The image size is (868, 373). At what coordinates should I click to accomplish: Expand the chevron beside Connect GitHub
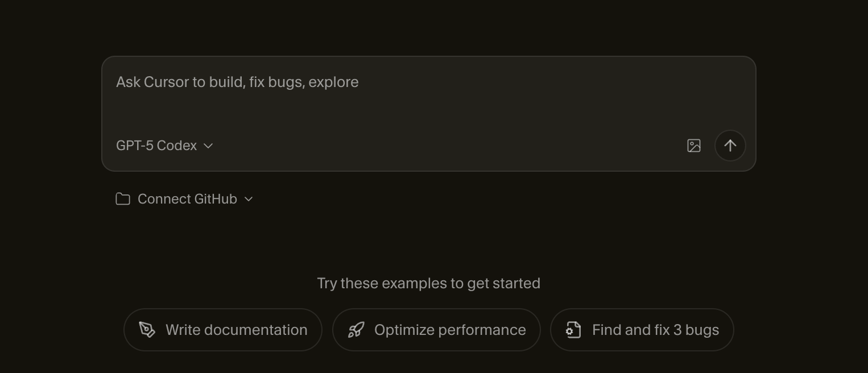(249, 199)
